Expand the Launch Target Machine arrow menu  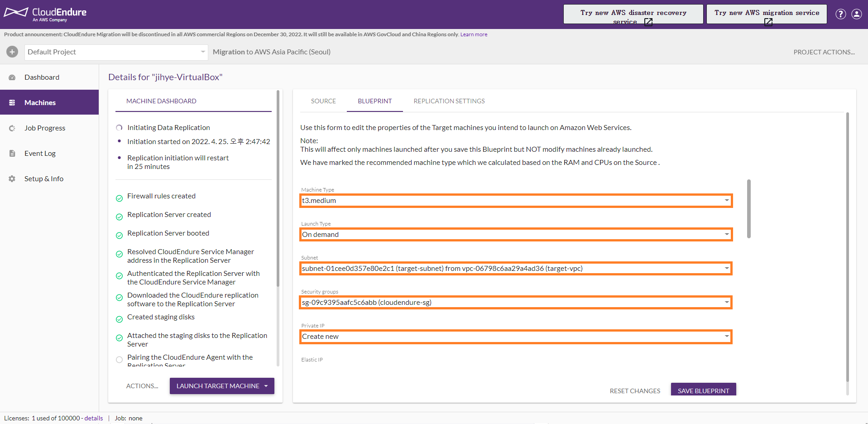pyautogui.click(x=266, y=386)
